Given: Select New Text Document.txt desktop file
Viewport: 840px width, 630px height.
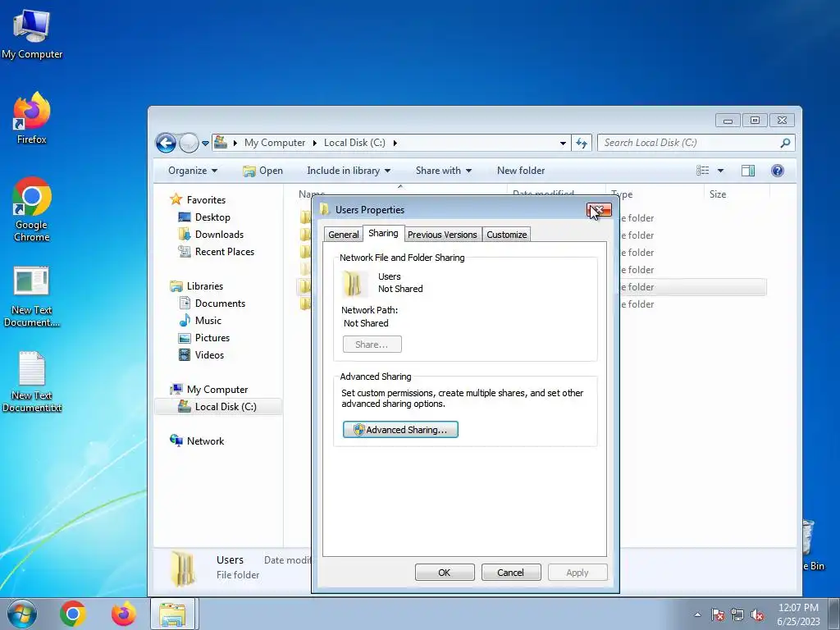Looking at the screenshot, I should (32, 381).
